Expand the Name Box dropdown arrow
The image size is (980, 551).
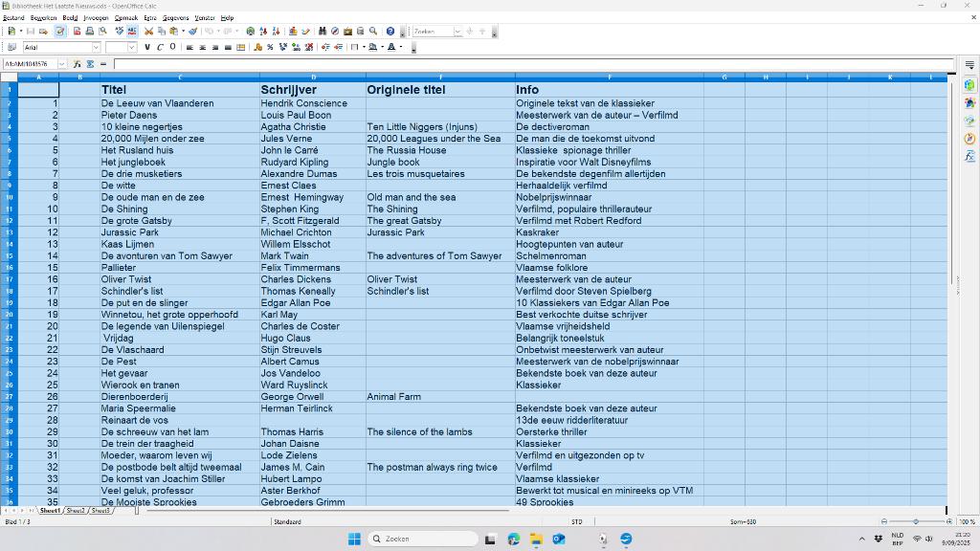pos(62,64)
